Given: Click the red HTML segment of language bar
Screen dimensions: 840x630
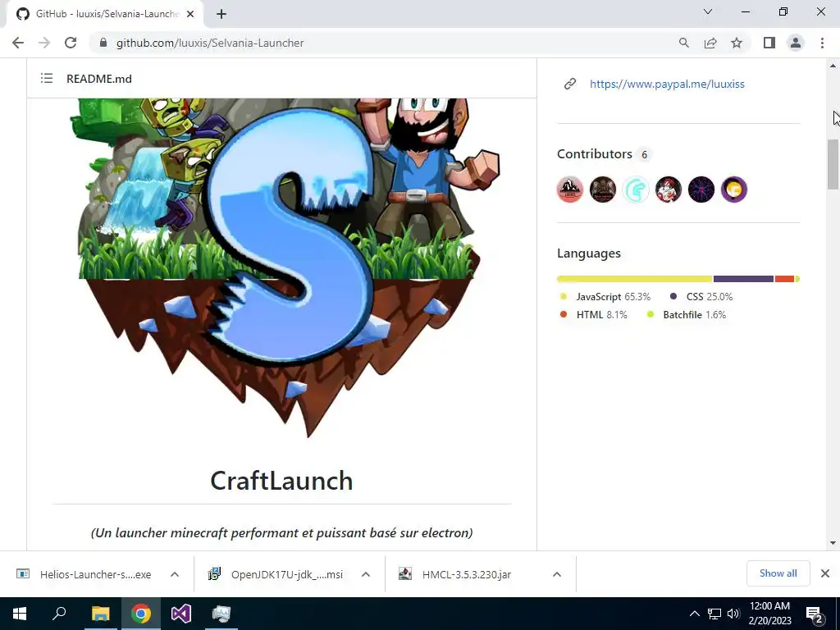Looking at the screenshot, I should pyautogui.click(x=784, y=279).
